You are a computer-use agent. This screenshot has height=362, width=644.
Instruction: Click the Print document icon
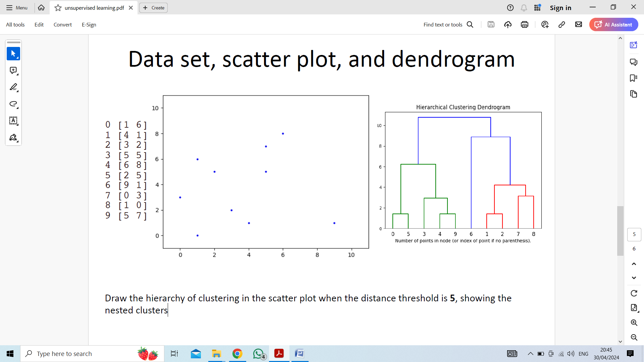click(x=525, y=24)
